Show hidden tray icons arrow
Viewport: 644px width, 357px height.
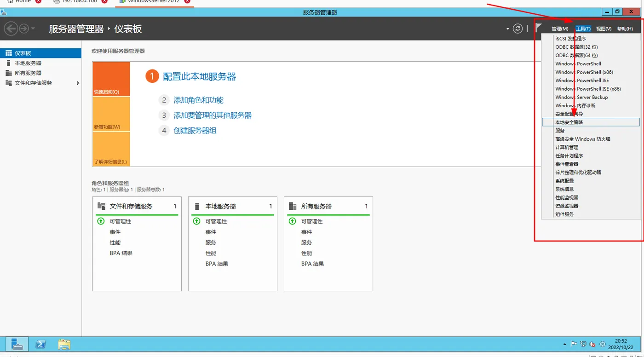pos(564,344)
